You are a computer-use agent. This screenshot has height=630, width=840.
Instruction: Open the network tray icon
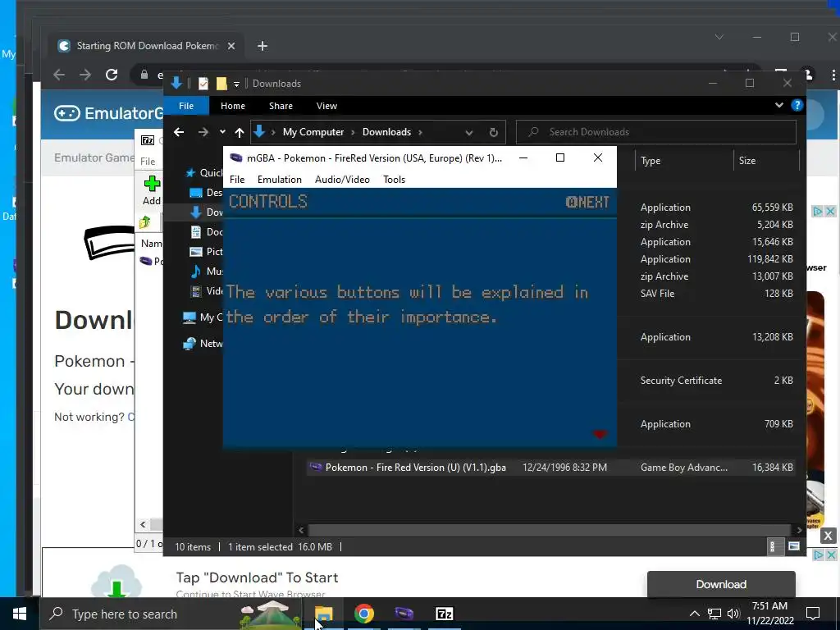(714, 614)
